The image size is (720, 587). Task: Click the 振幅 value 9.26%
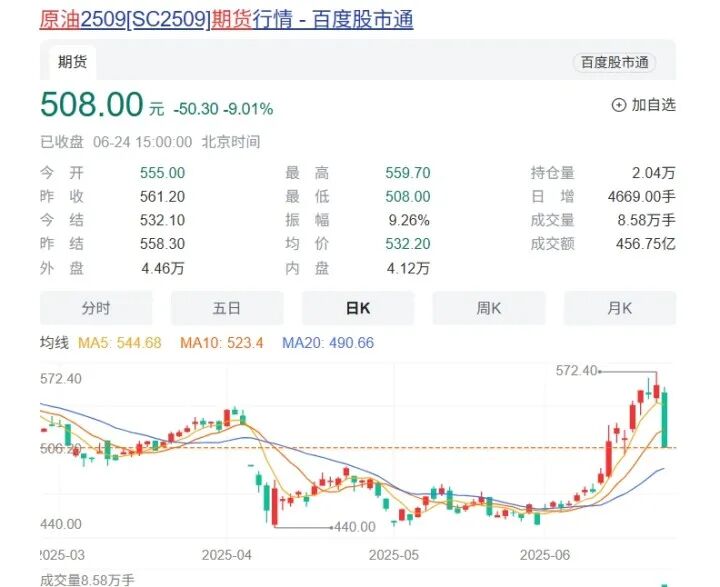point(409,220)
